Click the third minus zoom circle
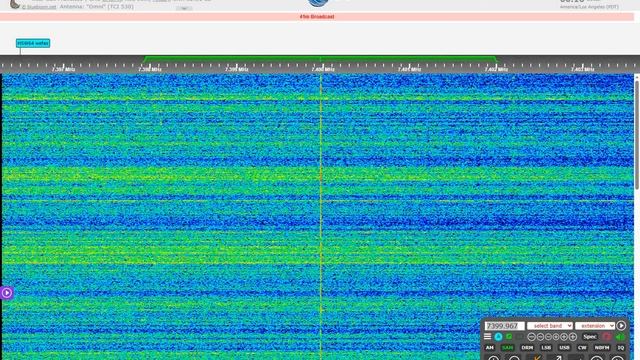Viewport: 640px width, 360px height. pos(548,337)
